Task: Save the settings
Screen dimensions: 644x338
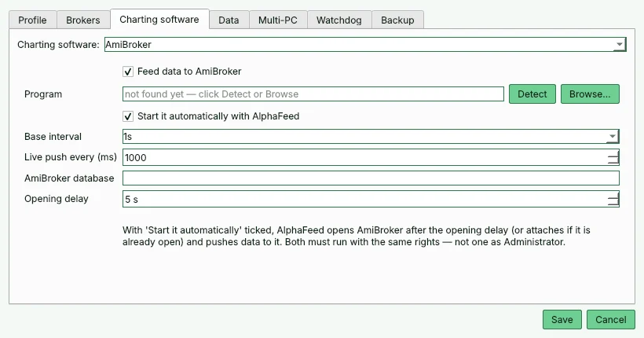Action: pyautogui.click(x=562, y=319)
